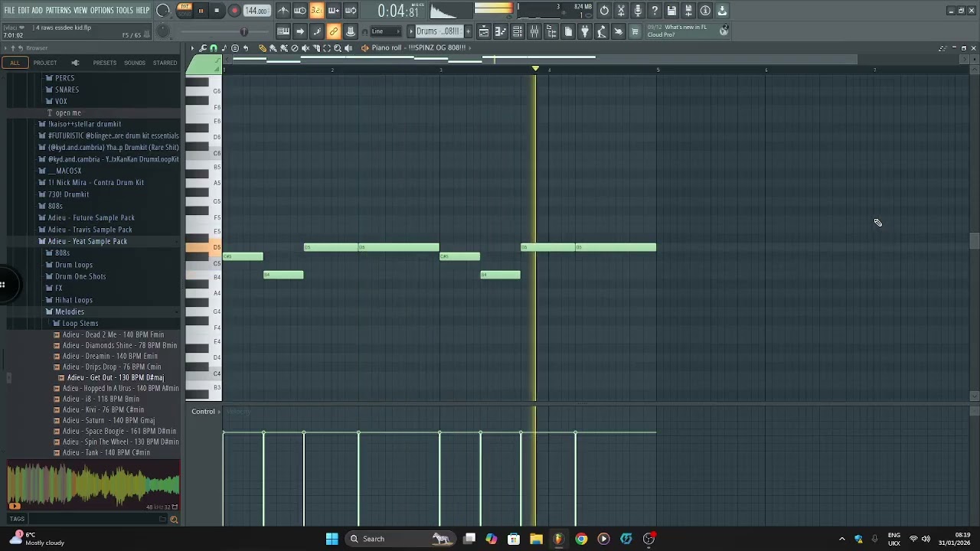This screenshot has width=980, height=551.
Task: Toggle loop recording button
Action: [x=350, y=11]
